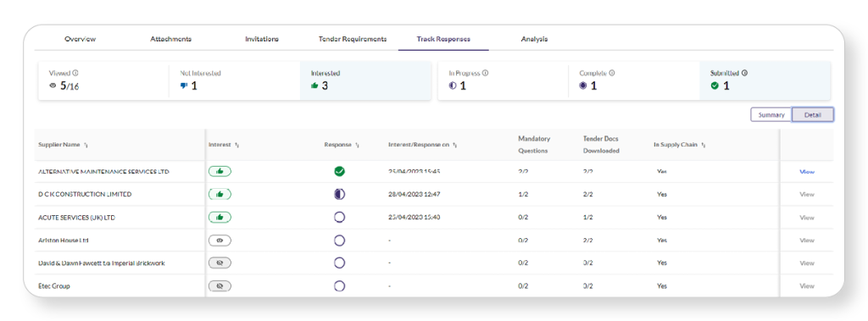Select supplier Etec Group

(53, 286)
